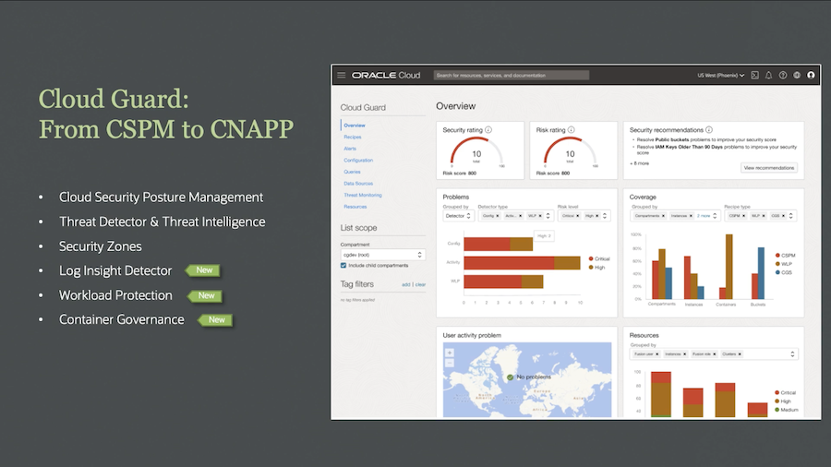
Task: Toggle the Medium legend in Resources chart
Action: pyautogui.click(x=787, y=410)
